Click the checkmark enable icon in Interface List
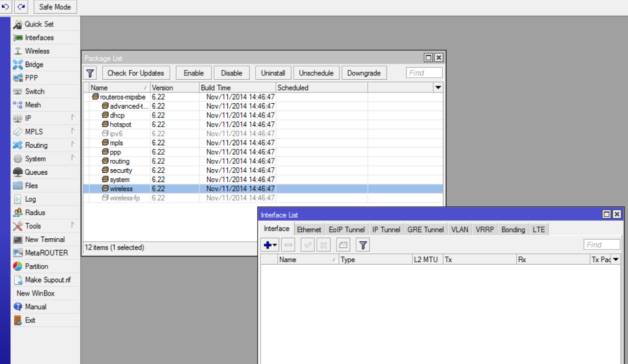The width and height of the screenshot is (628, 364). point(308,245)
